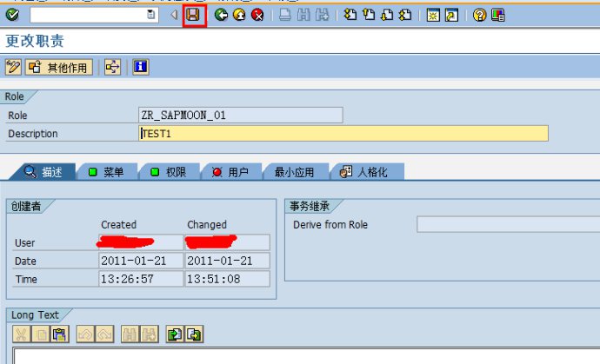Open the command field history dropdown
Viewport: 600px width, 364px height.
click(x=151, y=15)
